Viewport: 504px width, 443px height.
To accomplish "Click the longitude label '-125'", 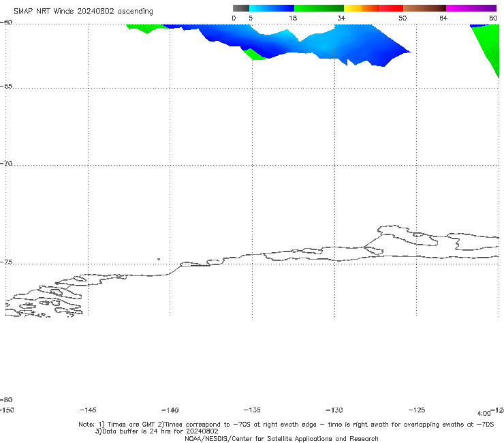I will [x=417, y=410].
